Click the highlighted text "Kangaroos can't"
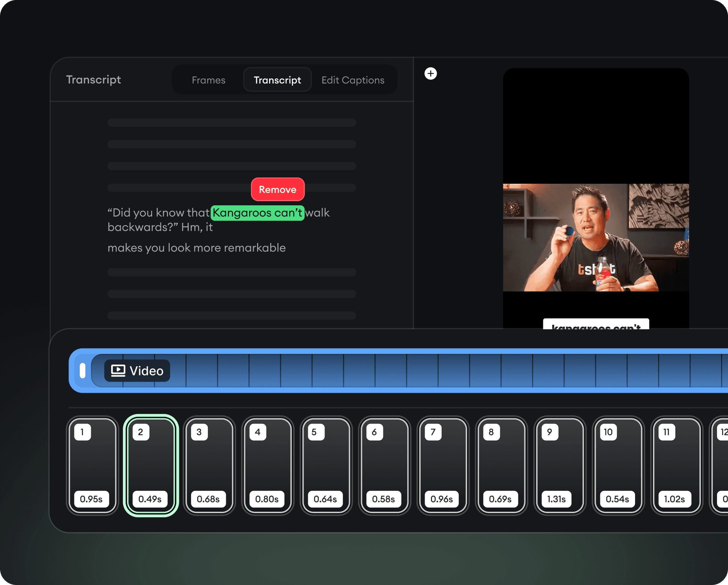 [257, 213]
